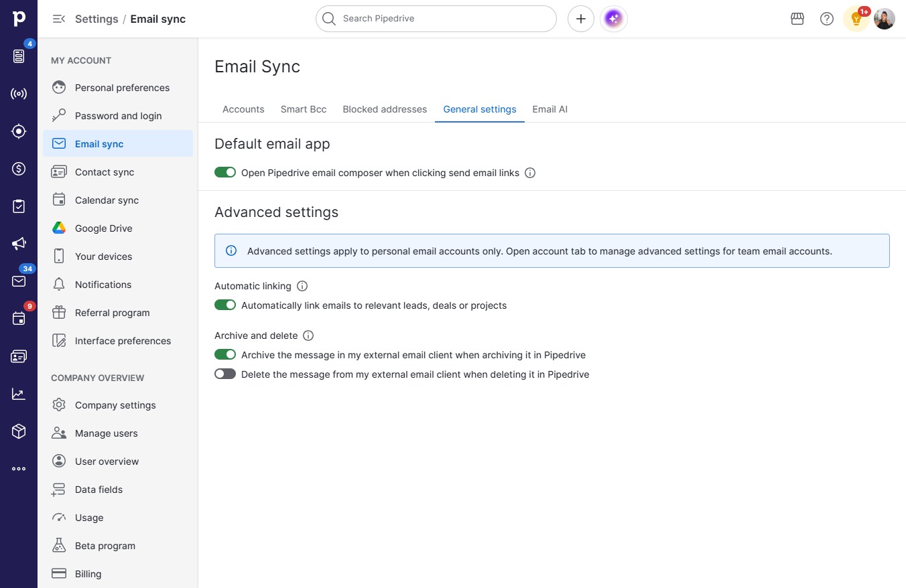
Task: Open Manage users page
Action: point(118,433)
